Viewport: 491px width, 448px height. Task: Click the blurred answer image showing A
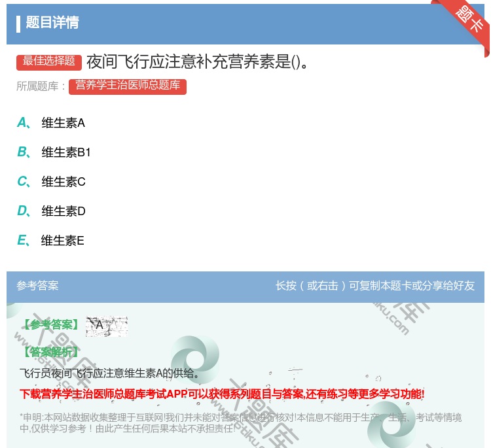pos(106,326)
